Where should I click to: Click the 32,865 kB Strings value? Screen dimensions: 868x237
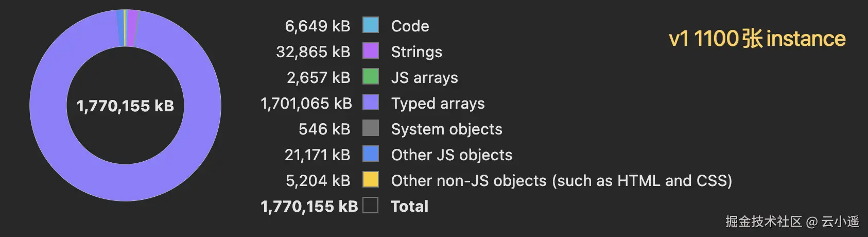pyautogui.click(x=313, y=52)
